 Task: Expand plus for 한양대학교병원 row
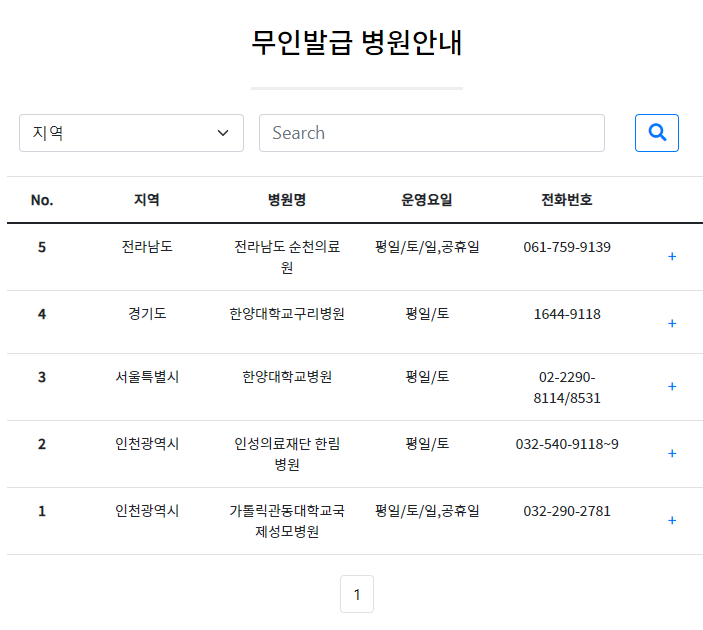tap(672, 387)
